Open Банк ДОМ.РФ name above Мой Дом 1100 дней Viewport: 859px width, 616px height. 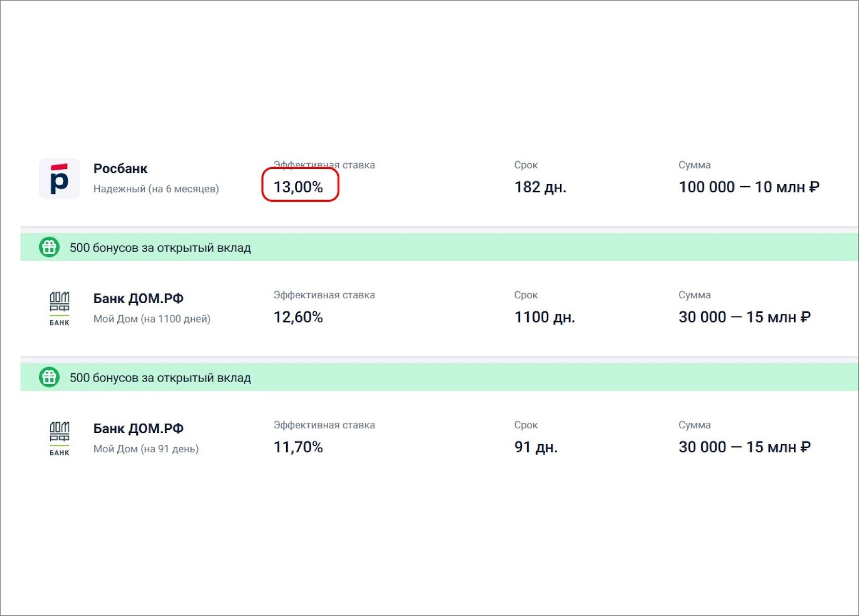pyautogui.click(x=138, y=298)
